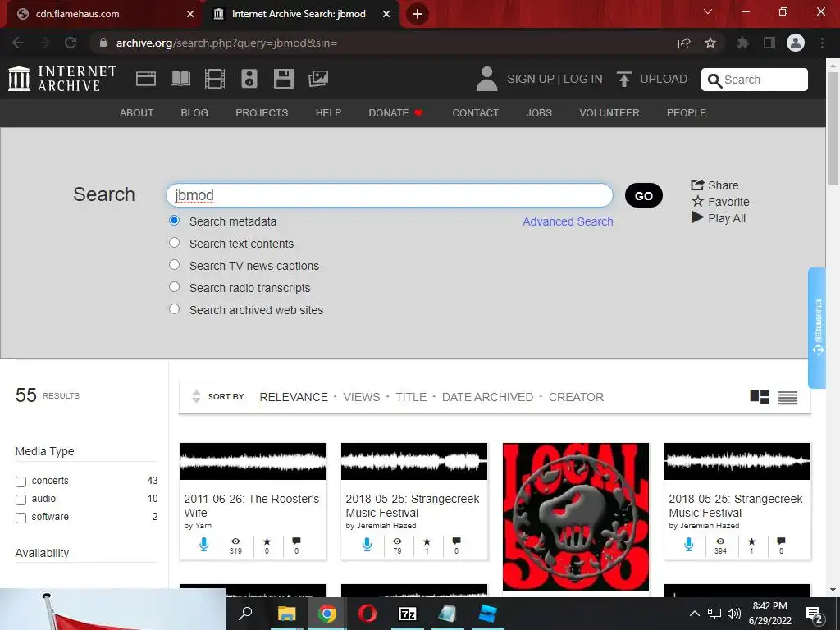Select the Search radio transcripts option

pos(174,286)
